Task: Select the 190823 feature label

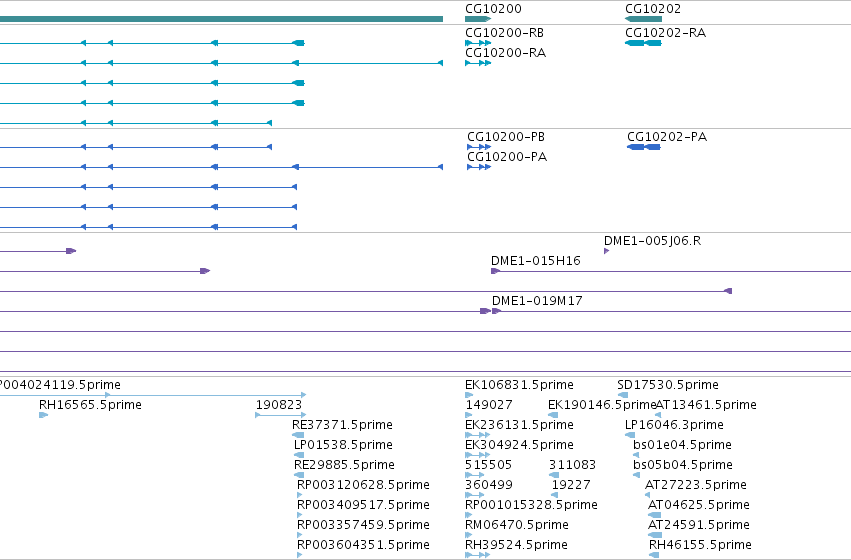Action: click(279, 405)
